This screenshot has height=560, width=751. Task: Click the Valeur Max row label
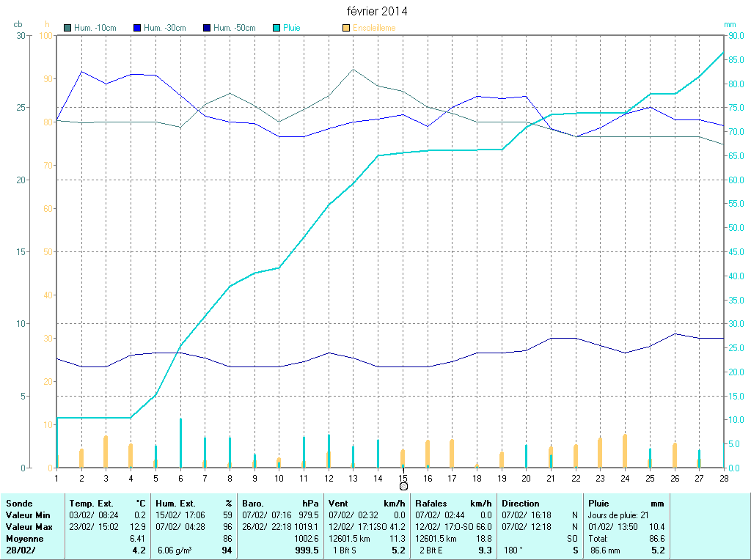[x=29, y=527]
